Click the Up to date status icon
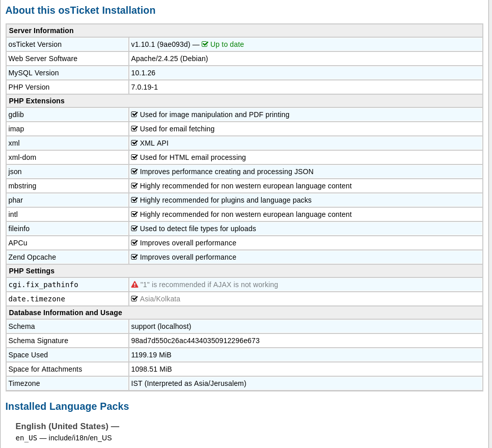Image resolution: width=492 pixels, height=448 pixels. click(205, 44)
